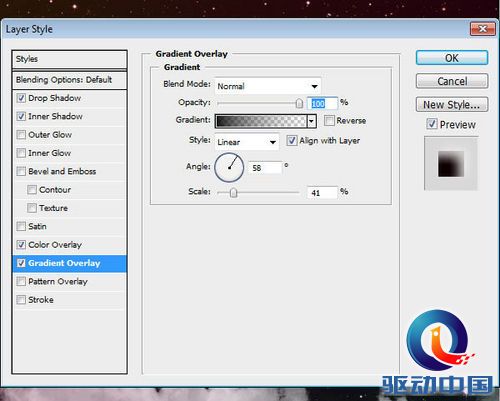Image resolution: width=500 pixels, height=401 pixels.
Task: Toggle the Gradient Overlay checkbox
Action: point(21,263)
